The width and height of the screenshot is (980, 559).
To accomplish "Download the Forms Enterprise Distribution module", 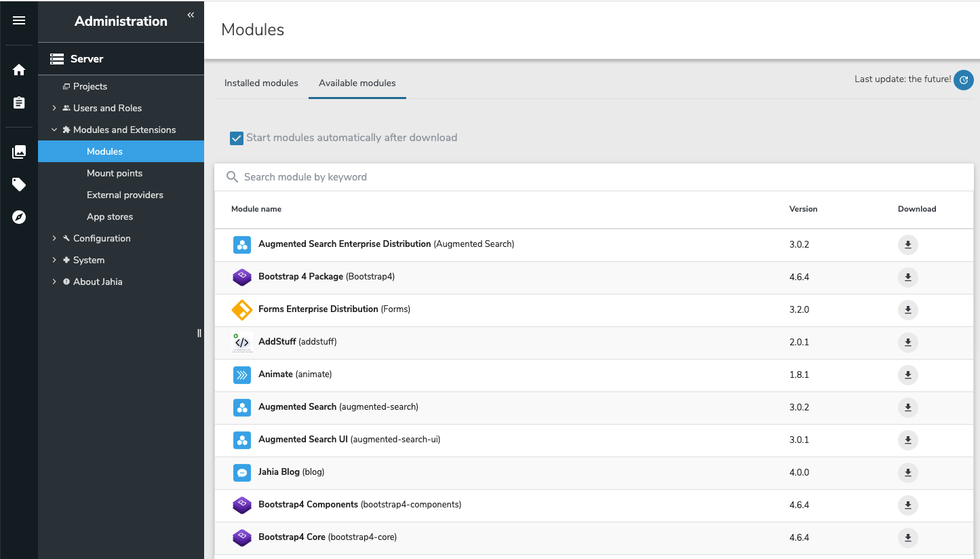I will (x=907, y=310).
